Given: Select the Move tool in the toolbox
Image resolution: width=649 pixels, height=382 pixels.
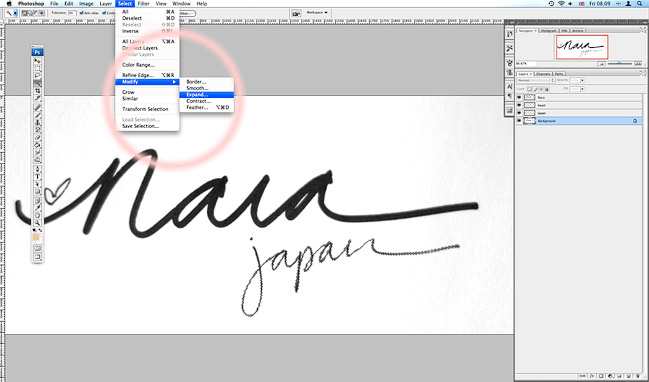Looking at the screenshot, I should tap(37, 60).
